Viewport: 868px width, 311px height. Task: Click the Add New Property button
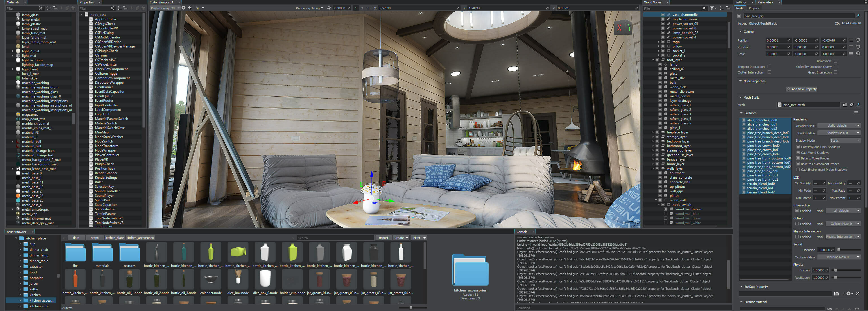[802, 89]
